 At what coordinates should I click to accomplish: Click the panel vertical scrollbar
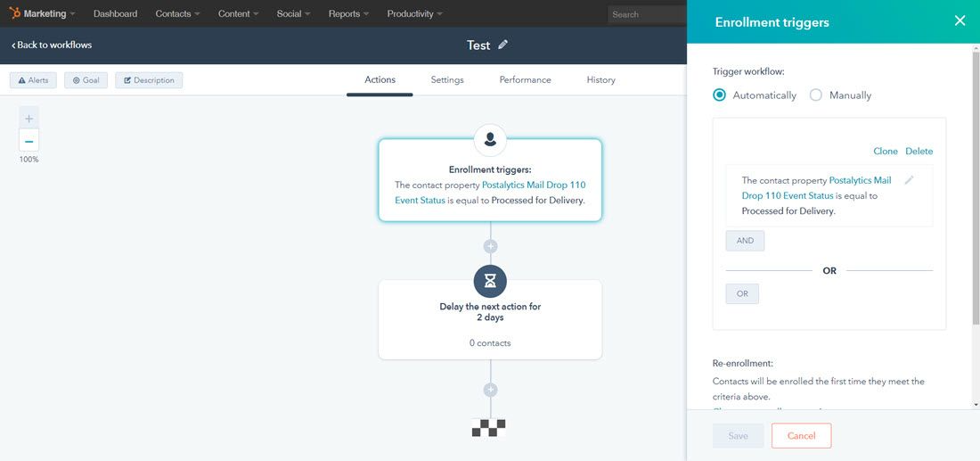click(975, 187)
